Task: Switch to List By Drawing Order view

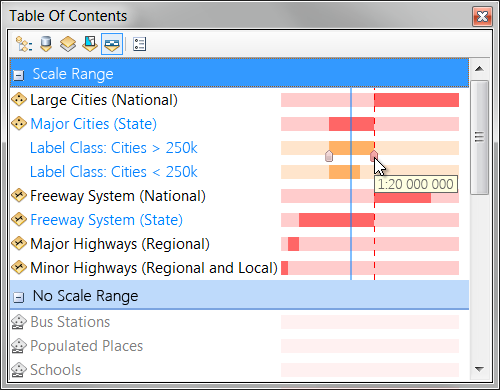Action: (x=24, y=44)
